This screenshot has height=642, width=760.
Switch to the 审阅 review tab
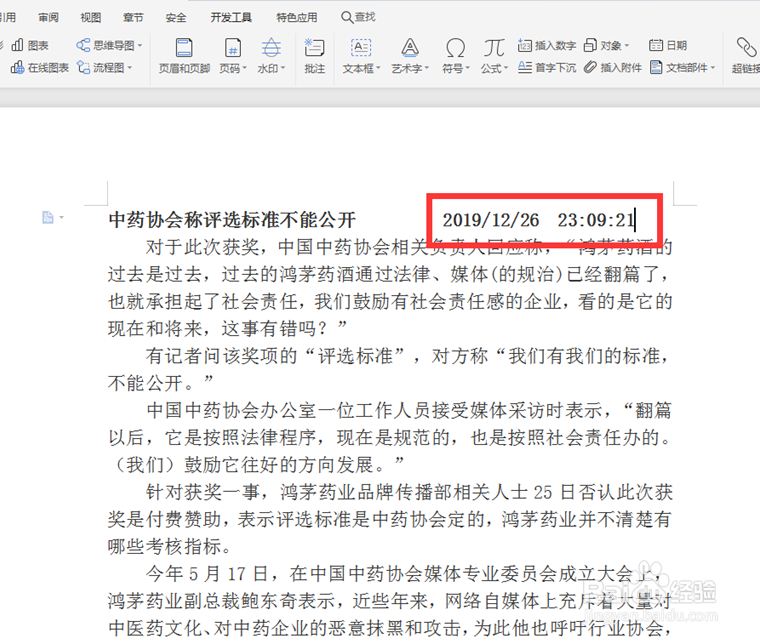[x=48, y=18]
